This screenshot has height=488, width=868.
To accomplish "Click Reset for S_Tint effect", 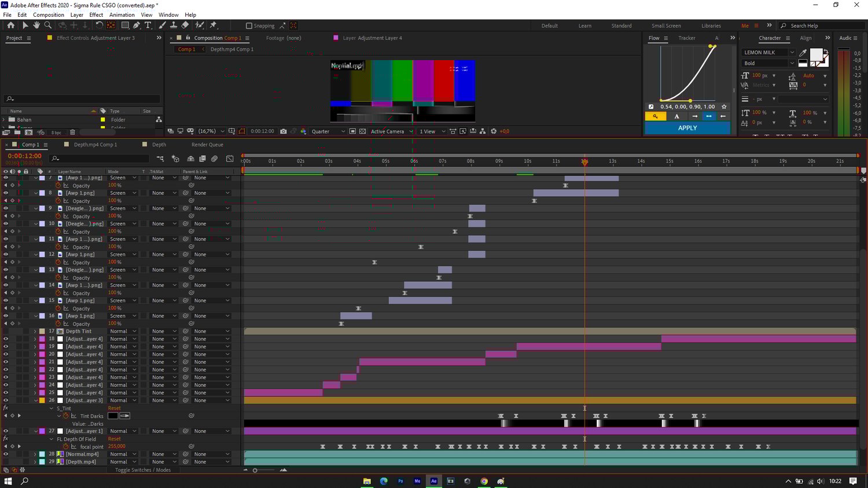I will click(115, 408).
